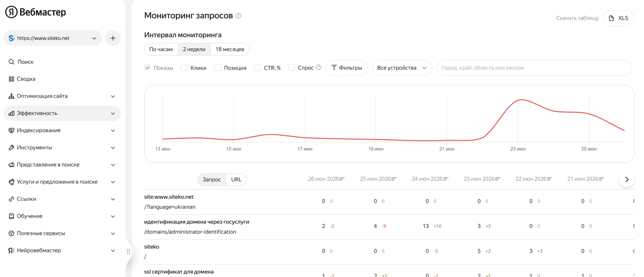Viewport: 644px width, 277px height.
Task: Click the sidebar drag handle dots
Action: [129, 252]
